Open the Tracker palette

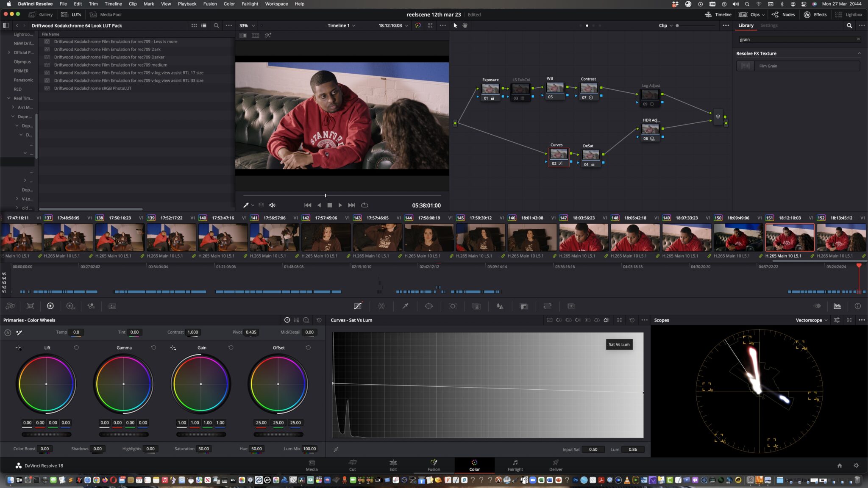pos(453,306)
